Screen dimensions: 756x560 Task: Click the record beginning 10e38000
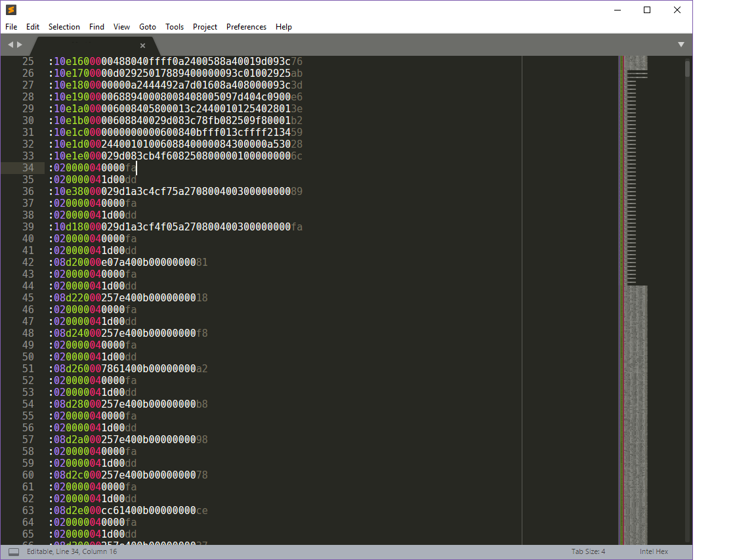(x=175, y=192)
